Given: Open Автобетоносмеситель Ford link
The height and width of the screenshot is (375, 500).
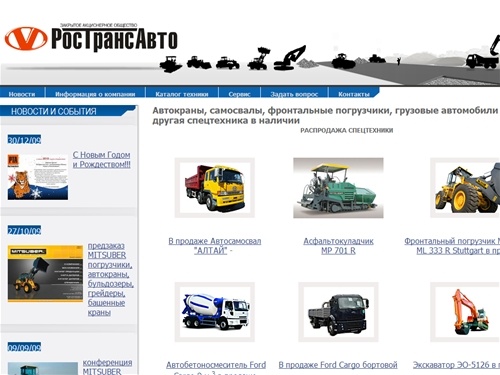Looking at the screenshot, I should (x=216, y=369).
